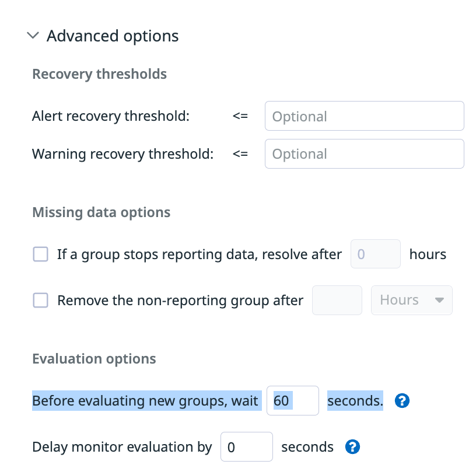The height and width of the screenshot is (475, 476).
Task: Click the Recovery thresholds section heading
Action: click(100, 74)
